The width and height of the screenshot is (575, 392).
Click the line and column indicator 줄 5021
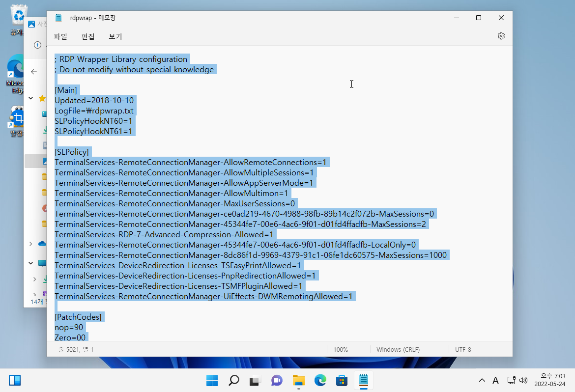click(76, 349)
